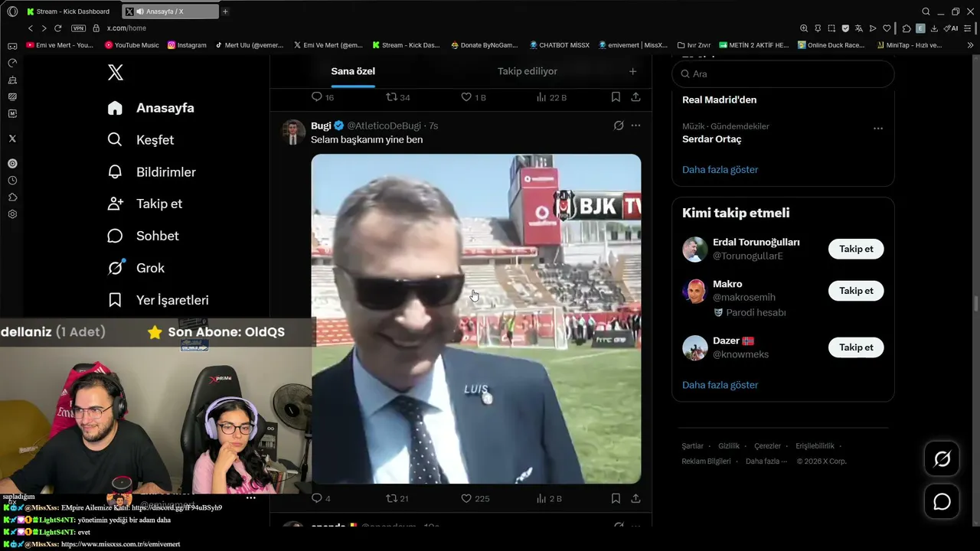980x551 pixels.
Task: Click the plus icon beside the timeline tabs
Action: tap(632, 71)
